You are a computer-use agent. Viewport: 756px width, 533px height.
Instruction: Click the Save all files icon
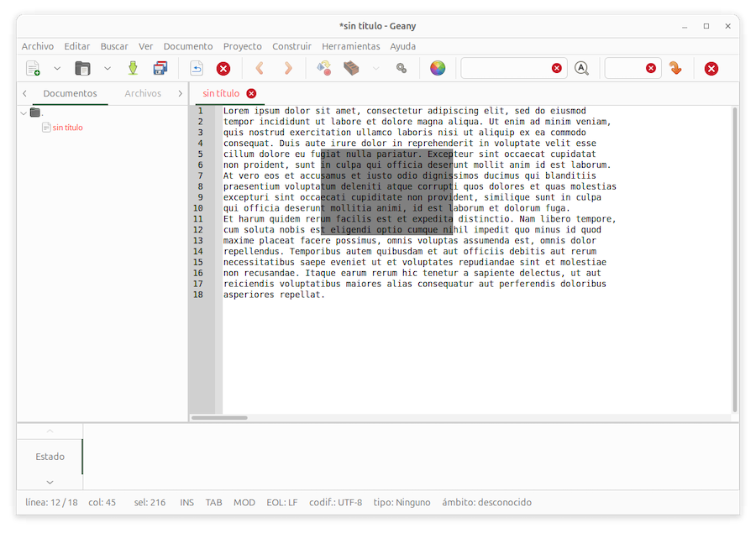160,69
